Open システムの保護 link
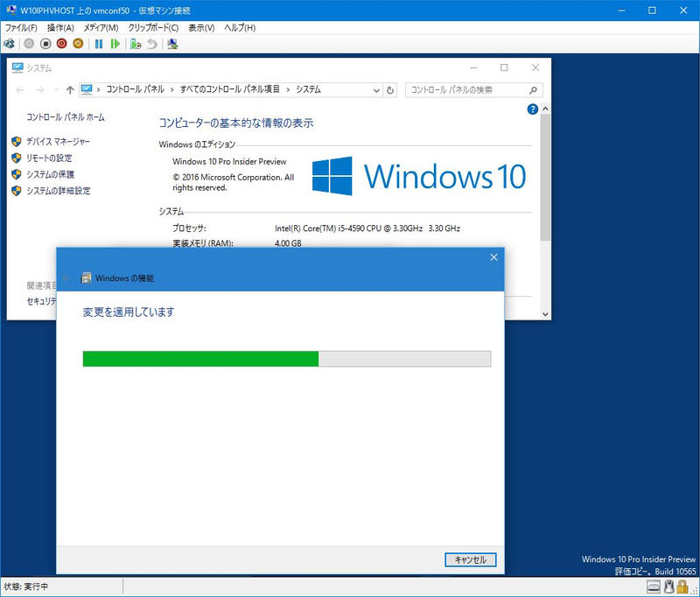Screen dimensions: 700x597 pyautogui.click(x=51, y=174)
